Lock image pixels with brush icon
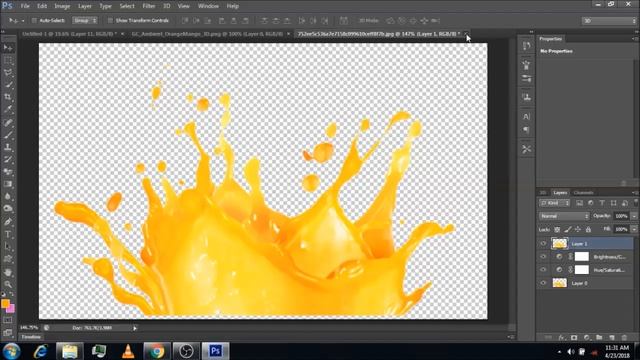The image size is (640, 360). click(568, 229)
